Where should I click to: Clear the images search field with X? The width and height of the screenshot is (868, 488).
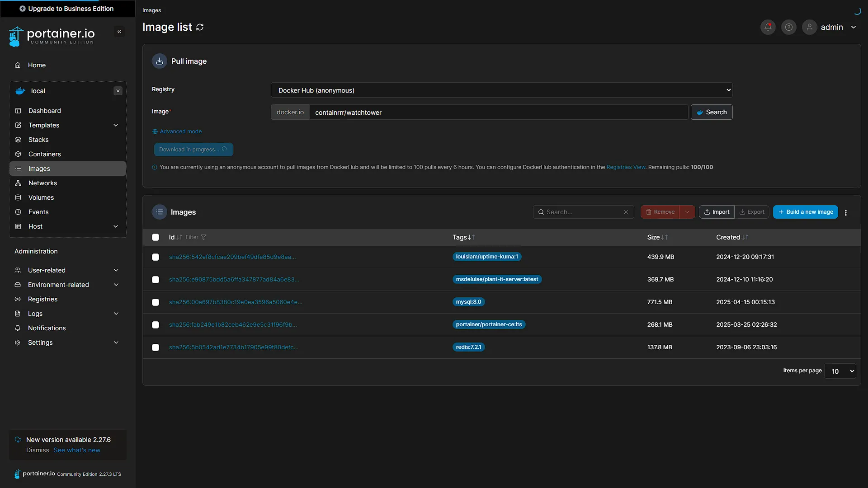(x=626, y=212)
